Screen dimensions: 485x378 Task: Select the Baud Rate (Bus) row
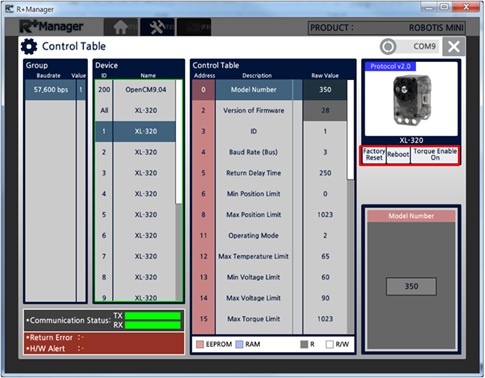click(269, 152)
